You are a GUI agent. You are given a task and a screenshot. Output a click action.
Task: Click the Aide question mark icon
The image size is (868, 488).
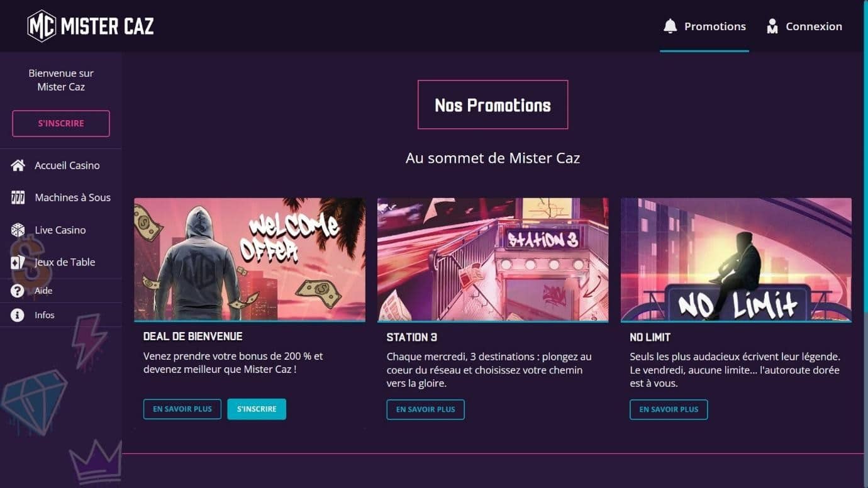point(18,291)
